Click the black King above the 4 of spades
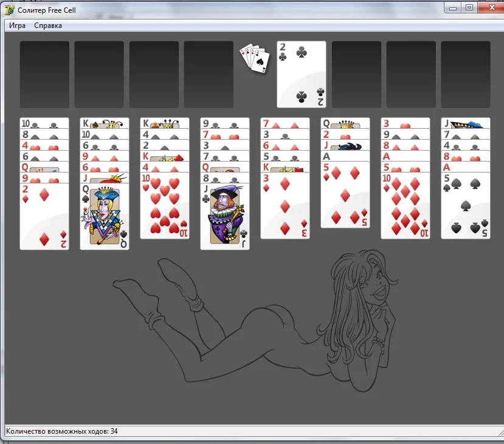Screen dimensions: 504x444 (165, 123)
